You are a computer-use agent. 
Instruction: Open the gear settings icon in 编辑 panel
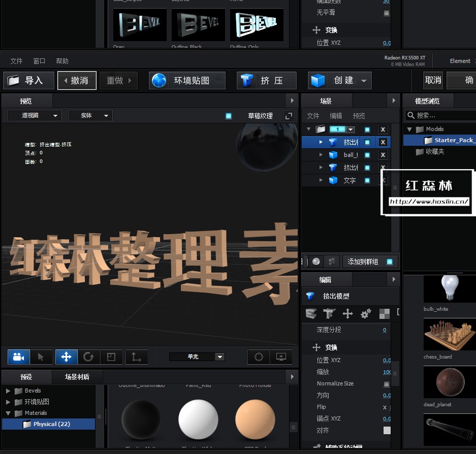click(x=366, y=313)
